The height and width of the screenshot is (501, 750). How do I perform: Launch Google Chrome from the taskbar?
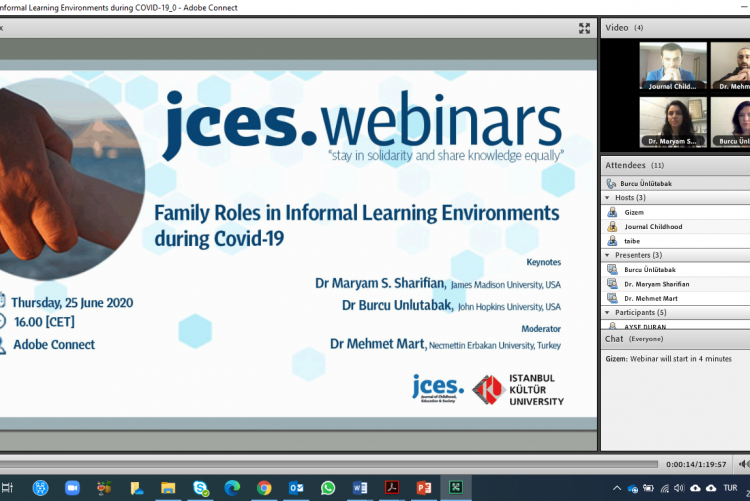pos(264,488)
